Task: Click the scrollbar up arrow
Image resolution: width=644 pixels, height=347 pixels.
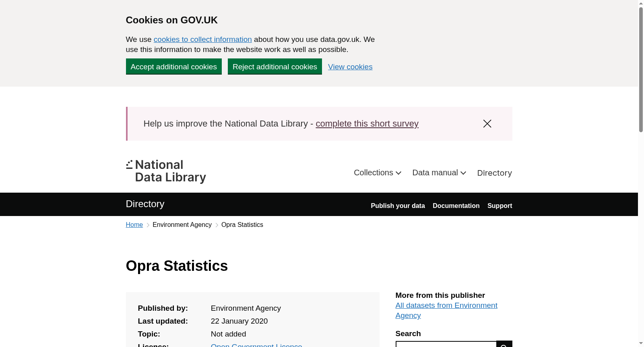Action: click(x=641, y=3)
